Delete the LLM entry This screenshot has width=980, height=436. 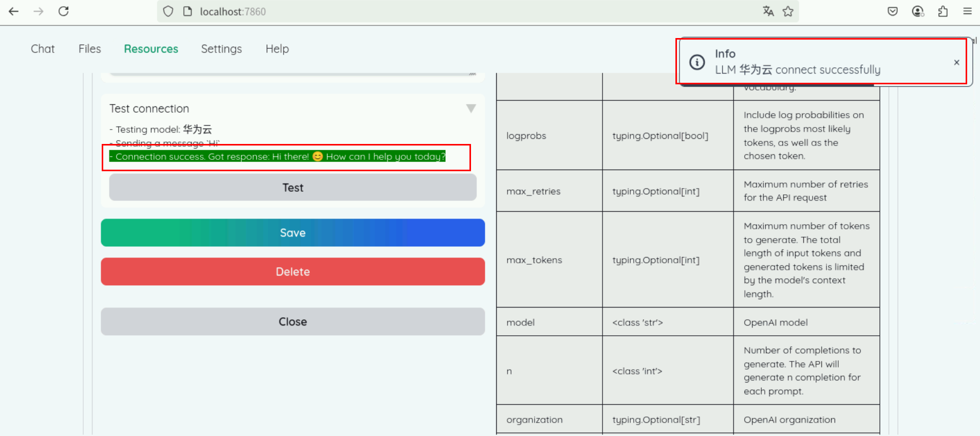pyautogui.click(x=293, y=271)
